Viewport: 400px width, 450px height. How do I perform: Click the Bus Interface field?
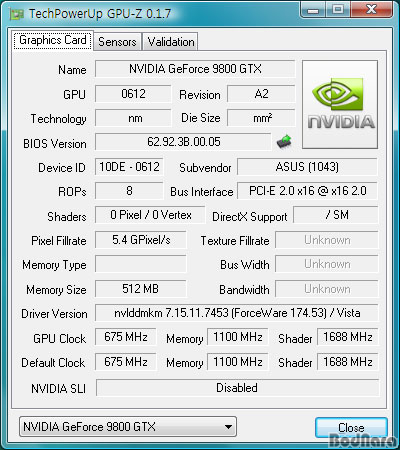point(307,191)
